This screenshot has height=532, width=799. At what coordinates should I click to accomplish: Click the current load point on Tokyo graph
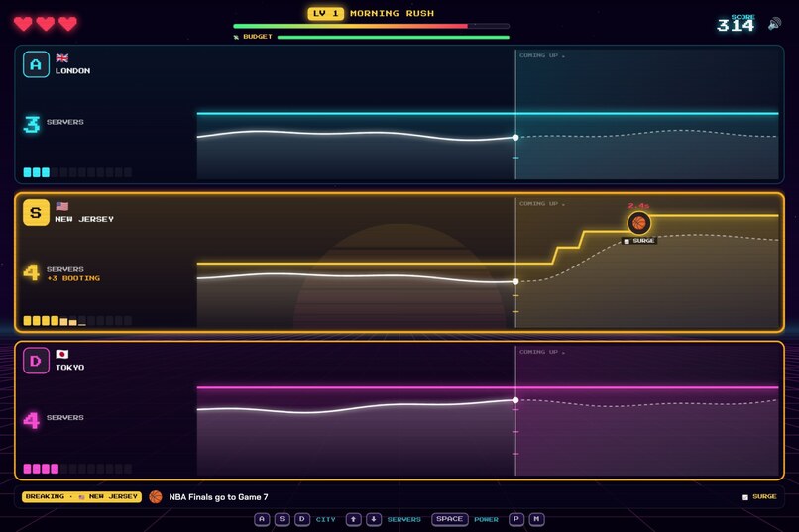pyautogui.click(x=515, y=400)
